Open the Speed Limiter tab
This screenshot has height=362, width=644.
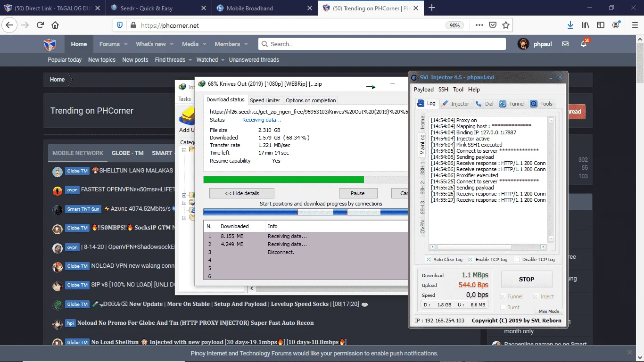(x=265, y=100)
